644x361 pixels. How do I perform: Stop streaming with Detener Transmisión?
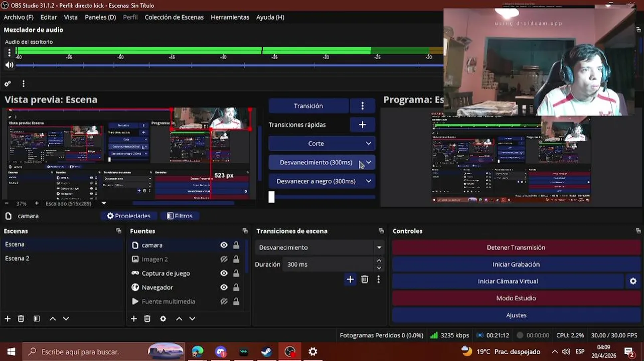[x=516, y=248]
